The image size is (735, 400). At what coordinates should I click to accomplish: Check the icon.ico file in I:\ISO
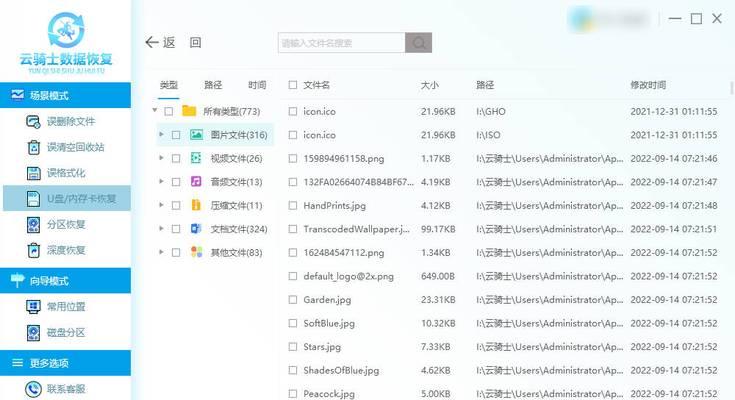click(x=293, y=135)
